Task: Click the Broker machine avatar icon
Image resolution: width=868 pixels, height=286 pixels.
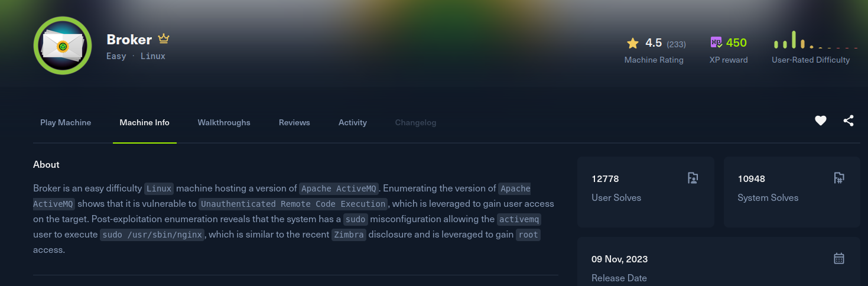Action: click(63, 45)
